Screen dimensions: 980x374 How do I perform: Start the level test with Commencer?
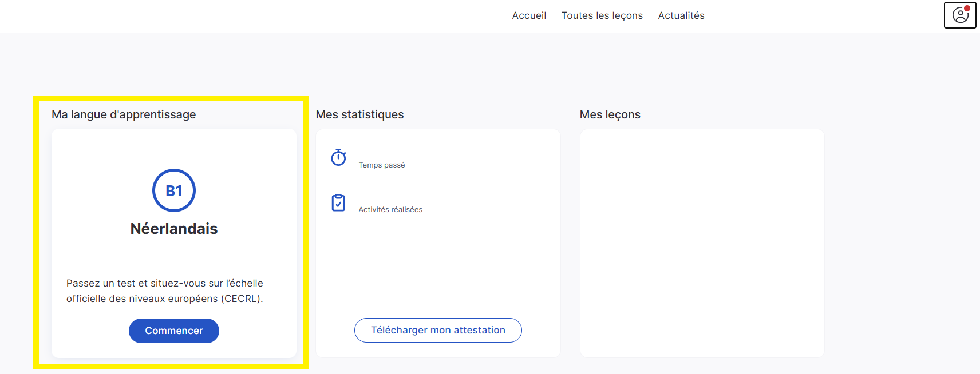[174, 331]
